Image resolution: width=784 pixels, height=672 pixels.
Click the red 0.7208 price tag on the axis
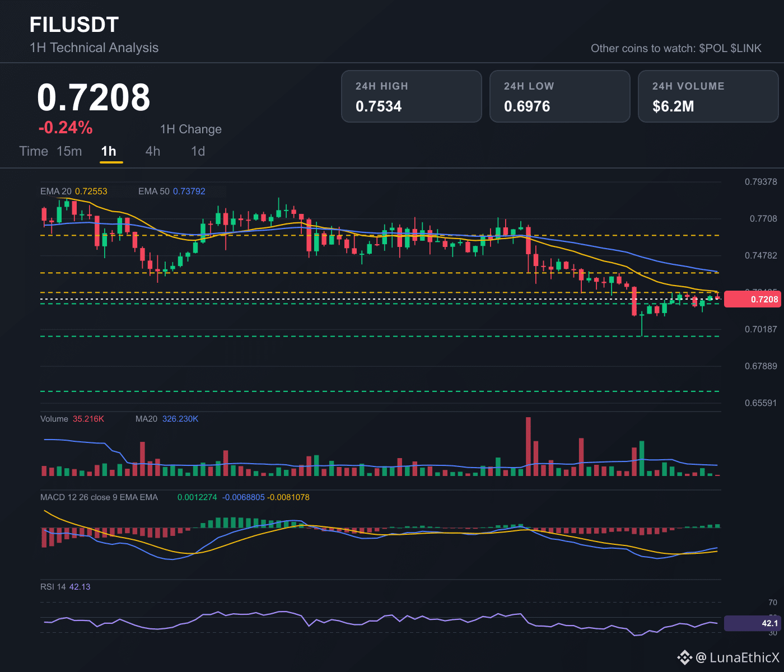(752, 299)
